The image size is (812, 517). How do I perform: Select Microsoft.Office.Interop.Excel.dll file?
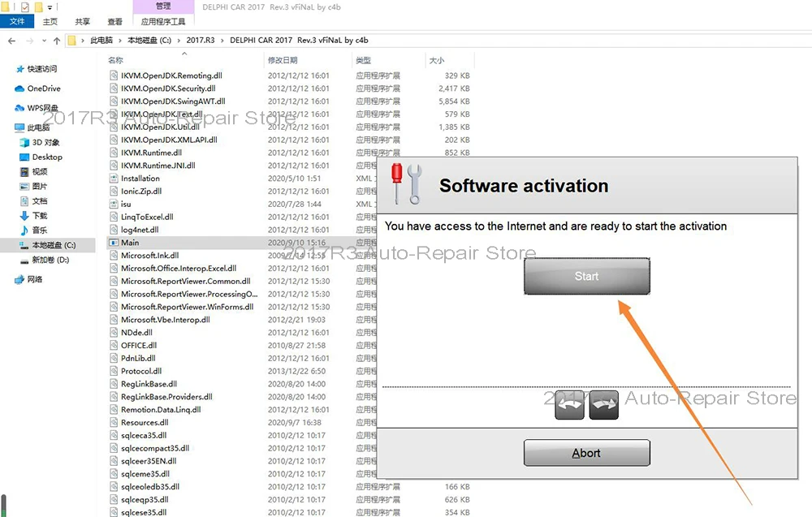click(179, 268)
